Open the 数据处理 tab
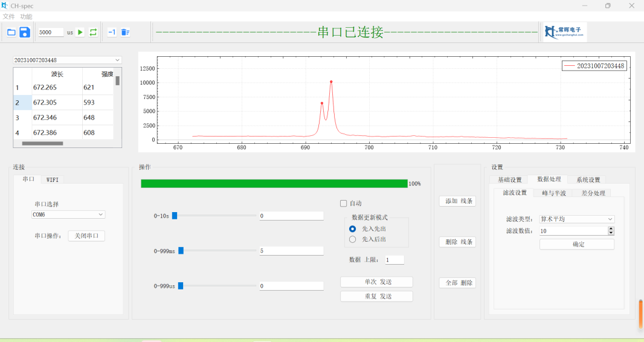 point(549,179)
